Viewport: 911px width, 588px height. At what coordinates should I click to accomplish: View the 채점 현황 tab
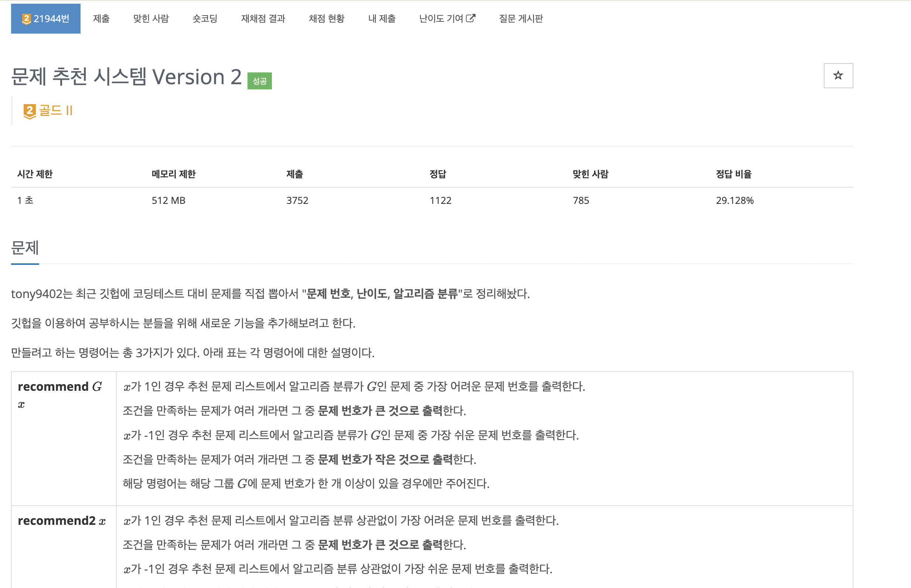(327, 19)
